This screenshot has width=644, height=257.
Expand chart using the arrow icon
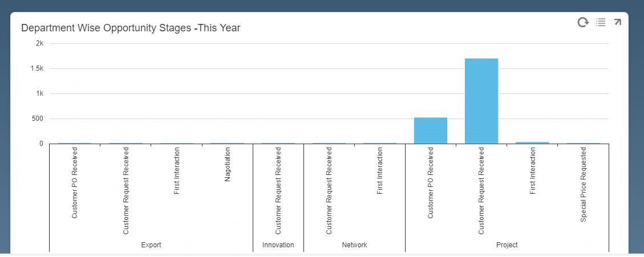617,22
